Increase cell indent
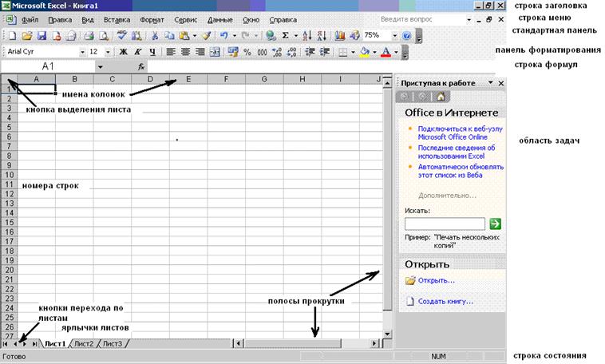Image resolution: width=605 pixels, height=364 pixels. (325, 52)
